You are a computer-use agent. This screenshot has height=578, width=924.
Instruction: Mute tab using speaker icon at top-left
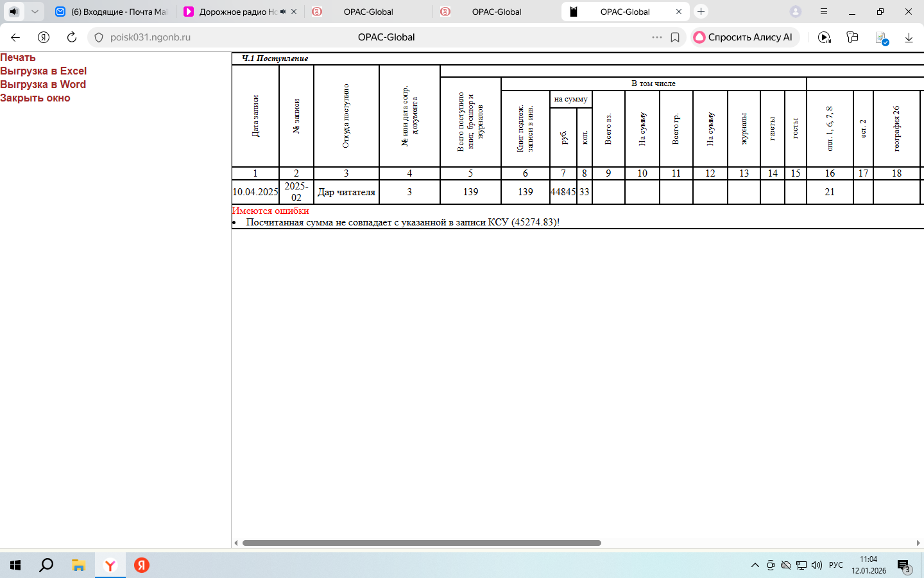pyautogui.click(x=14, y=12)
